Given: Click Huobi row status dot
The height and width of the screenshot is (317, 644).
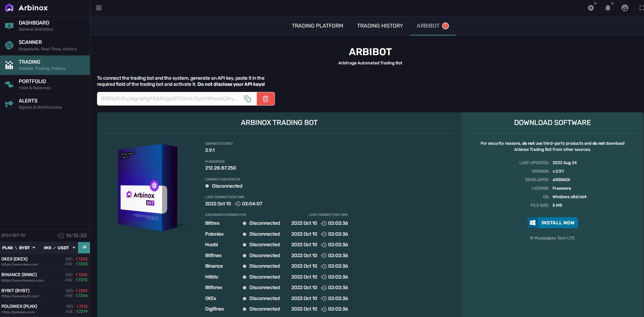Looking at the screenshot, I should (x=245, y=245).
